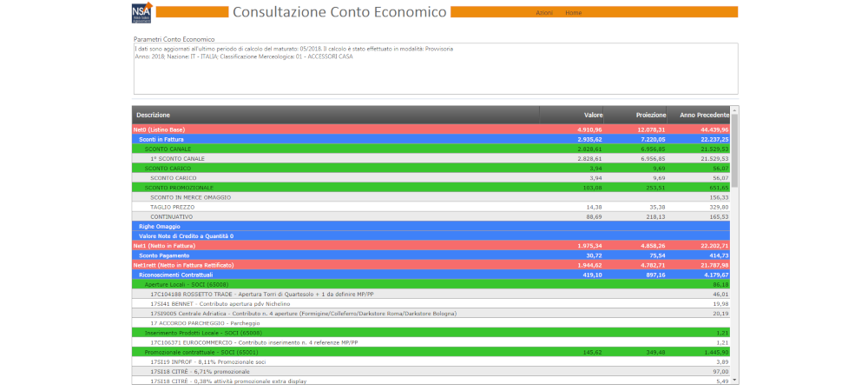Select the 17SI19 INPROF row
868x391 pixels.
coord(431,361)
